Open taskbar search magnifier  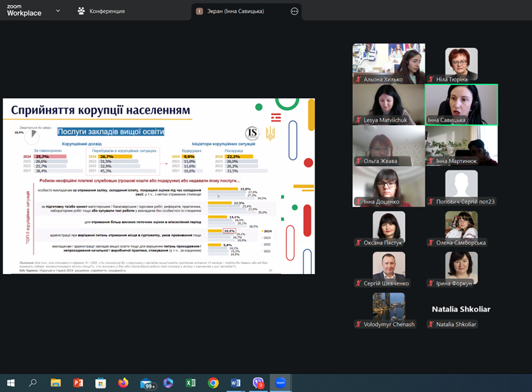pyautogui.click(x=33, y=383)
